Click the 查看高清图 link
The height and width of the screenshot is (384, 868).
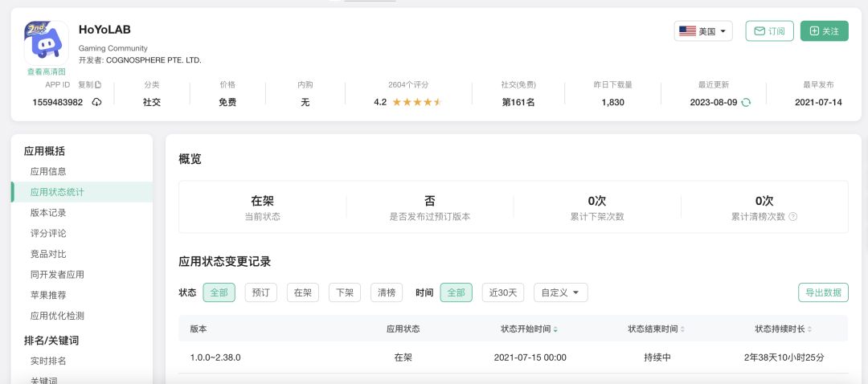tap(46, 71)
